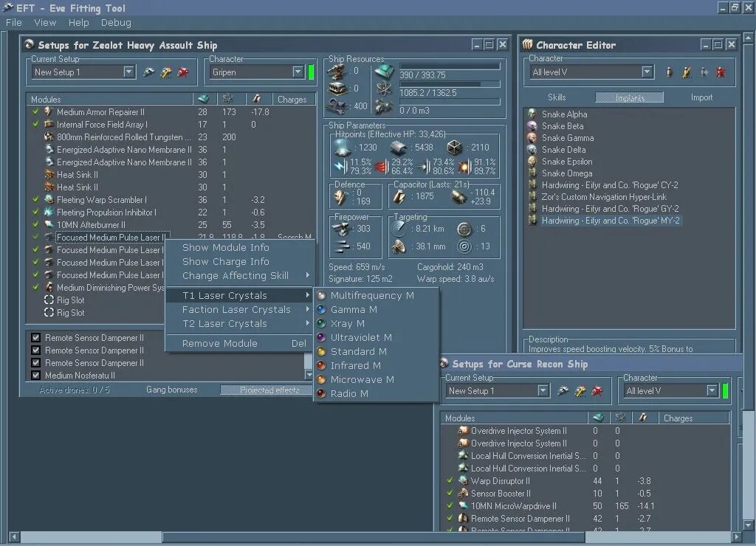Viewport: 756px width, 546px height.
Task: Toggle the Sensor Booster II checkmark in Curse window
Action: [x=450, y=494]
